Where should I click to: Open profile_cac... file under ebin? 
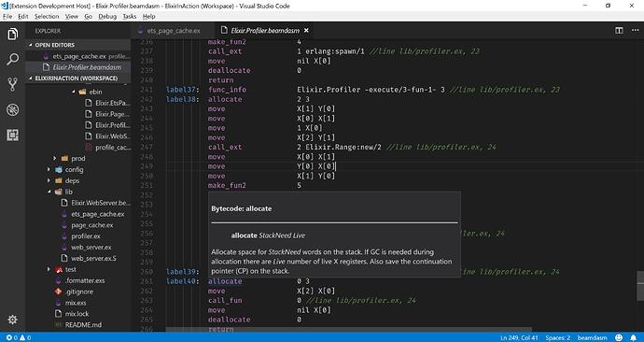click(113, 147)
